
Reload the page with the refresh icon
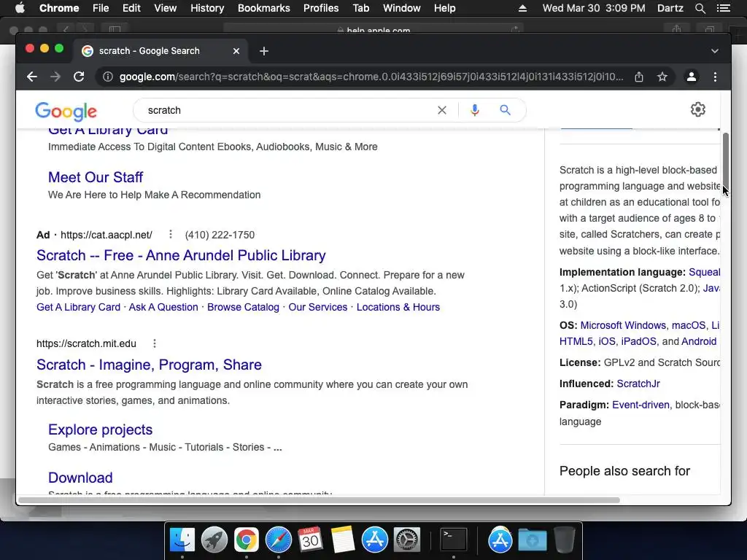pos(79,77)
